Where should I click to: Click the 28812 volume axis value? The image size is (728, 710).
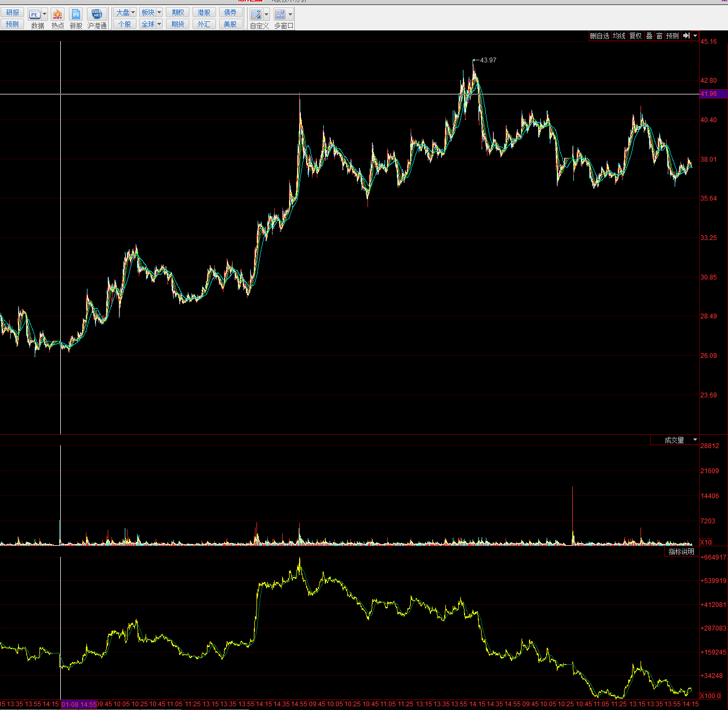710,446
